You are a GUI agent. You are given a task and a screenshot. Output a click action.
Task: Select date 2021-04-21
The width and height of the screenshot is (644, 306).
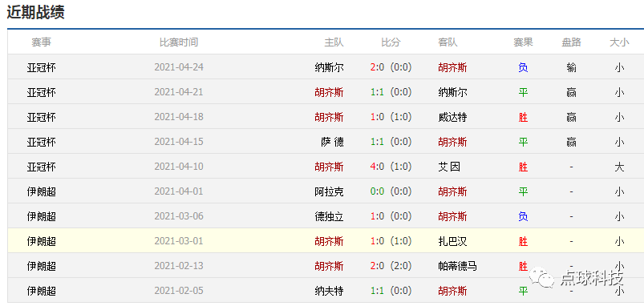pyautogui.click(x=179, y=92)
